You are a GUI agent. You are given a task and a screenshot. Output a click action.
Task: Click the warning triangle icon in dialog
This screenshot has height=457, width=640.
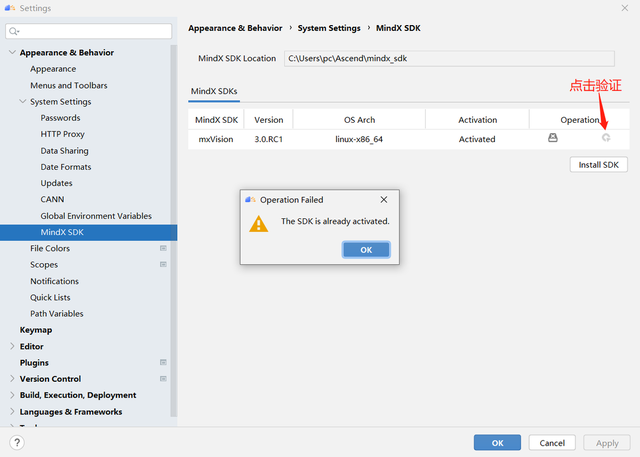tap(259, 224)
